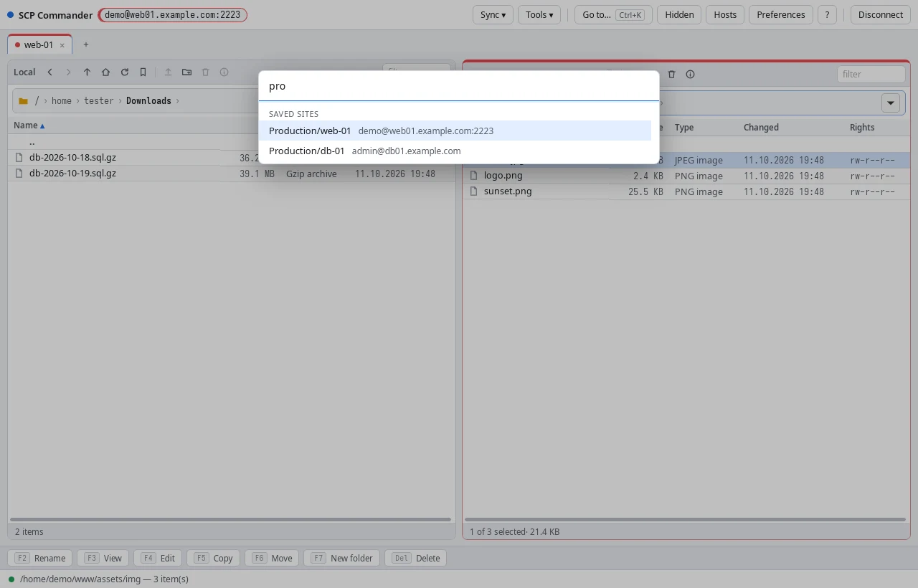
Task: Click the folder icon in the Local path bar
Action: [x=24, y=101]
